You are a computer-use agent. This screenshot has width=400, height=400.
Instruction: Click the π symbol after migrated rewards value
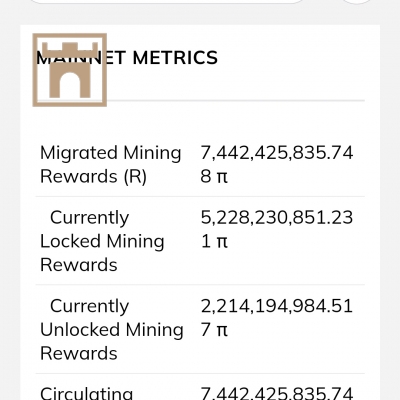click(222, 177)
